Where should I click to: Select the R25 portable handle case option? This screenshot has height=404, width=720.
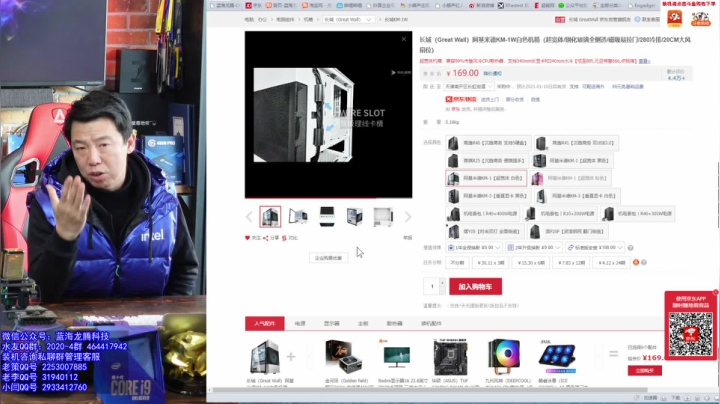tap(487, 161)
